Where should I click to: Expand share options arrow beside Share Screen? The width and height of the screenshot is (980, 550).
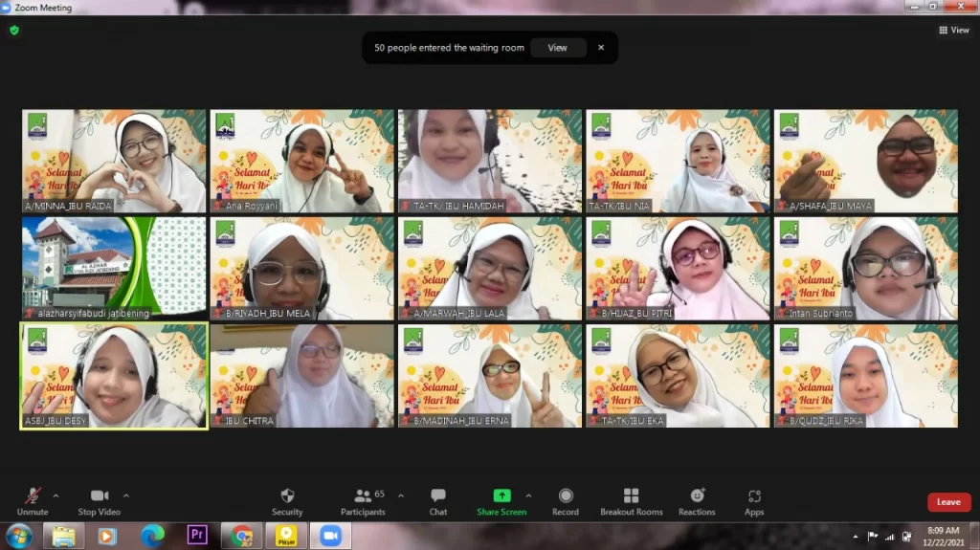coord(528,495)
